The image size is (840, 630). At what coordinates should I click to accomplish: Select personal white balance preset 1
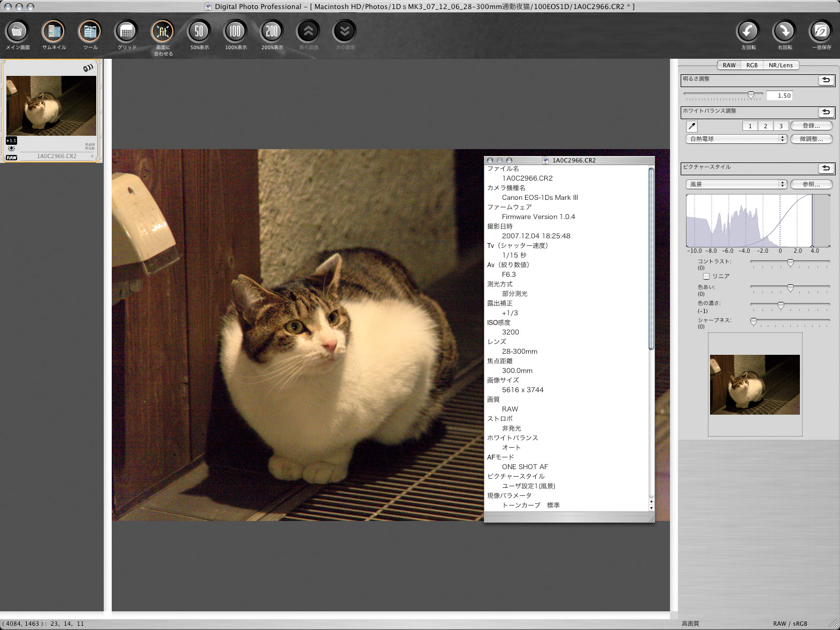(750, 126)
